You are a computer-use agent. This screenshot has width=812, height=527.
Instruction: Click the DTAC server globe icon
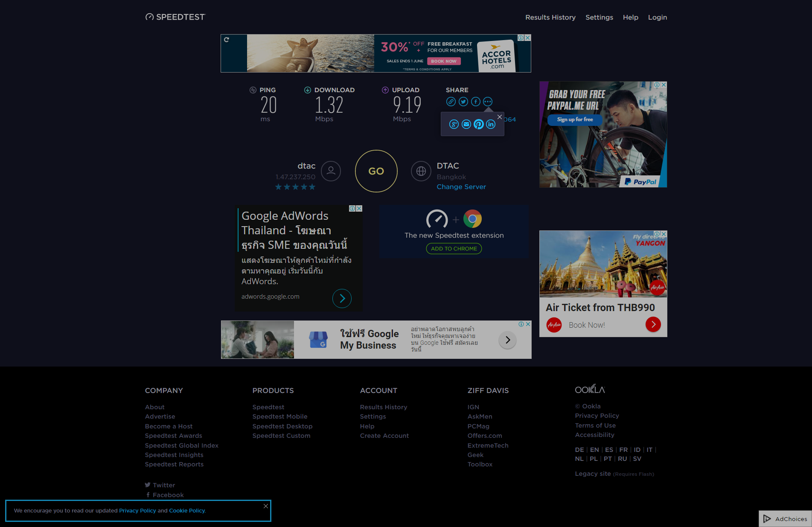click(x=421, y=171)
